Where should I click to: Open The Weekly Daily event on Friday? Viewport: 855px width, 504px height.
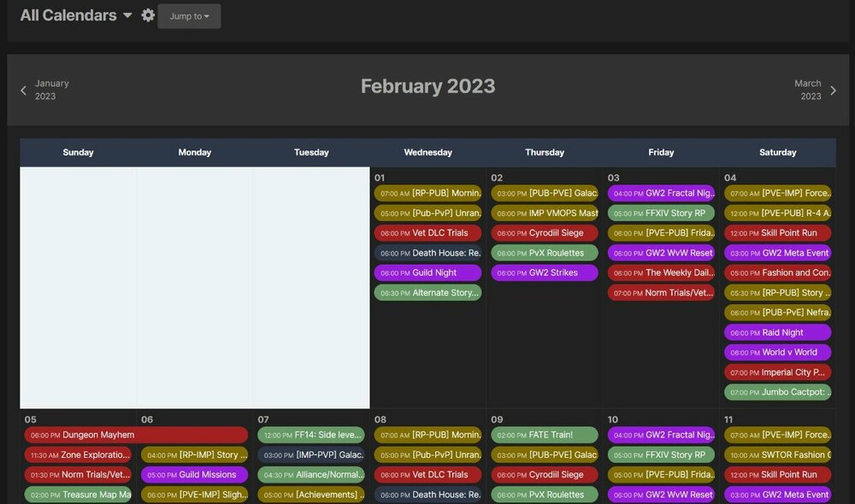[661, 273]
